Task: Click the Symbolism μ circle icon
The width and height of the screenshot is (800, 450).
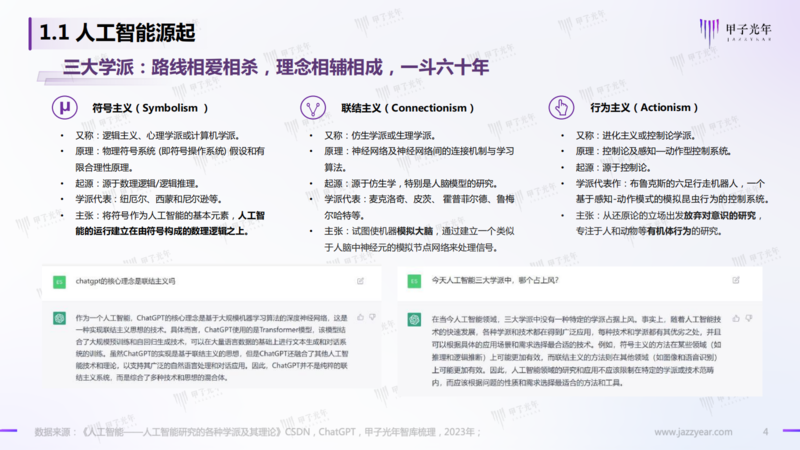Action: click(63, 108)
